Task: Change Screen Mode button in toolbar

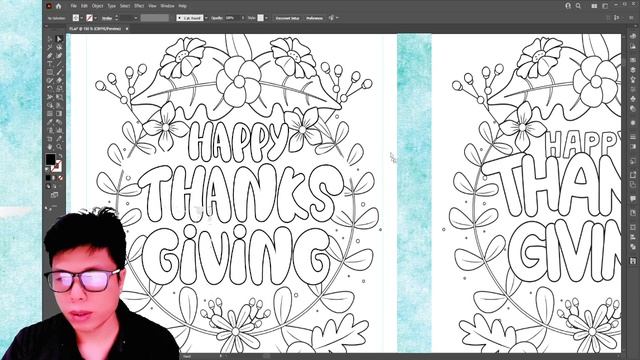Action: (54, 196)
